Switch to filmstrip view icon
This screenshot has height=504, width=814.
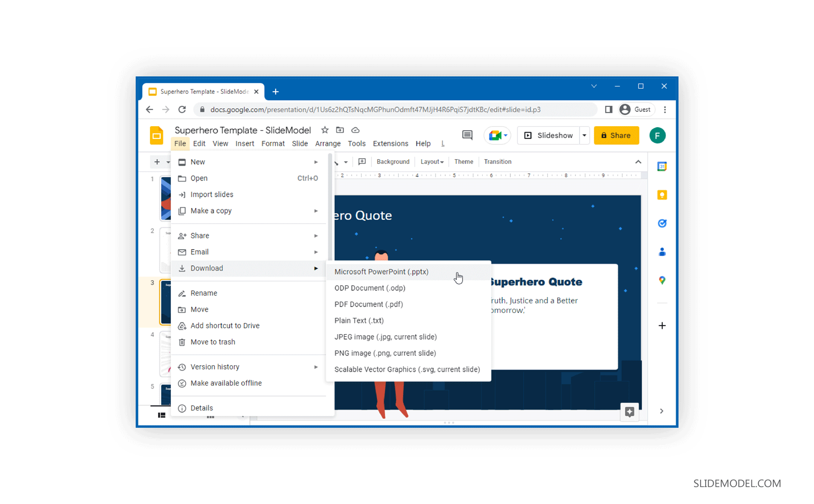tap(162, 415)
